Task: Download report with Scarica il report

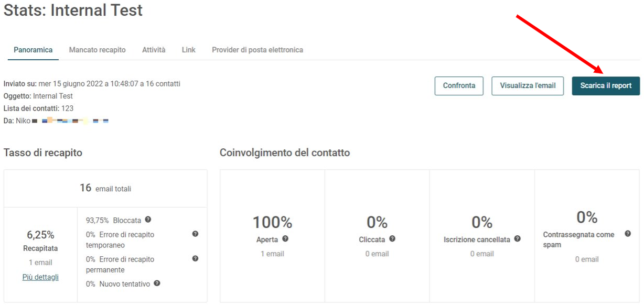Action: 606,86
